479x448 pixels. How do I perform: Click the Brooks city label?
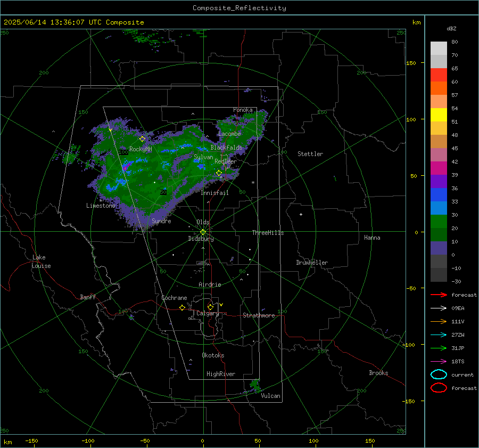pyautogui.click(x=378, y=373)
